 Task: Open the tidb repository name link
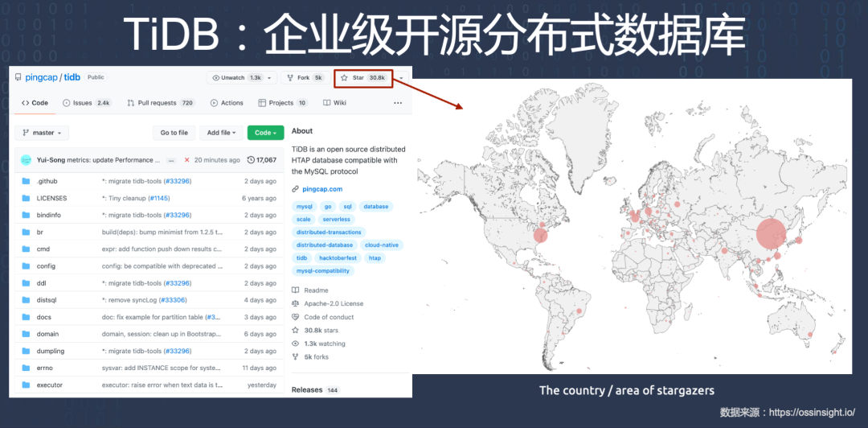[x=72, y=77]
